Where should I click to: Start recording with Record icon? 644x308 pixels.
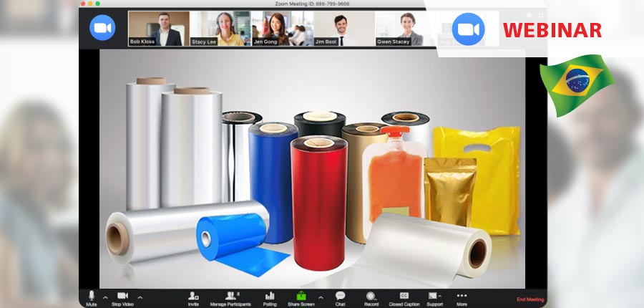click(x=371, y=296)
